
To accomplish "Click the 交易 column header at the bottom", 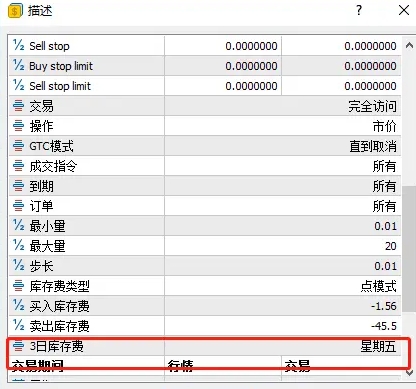I will 297,366.
